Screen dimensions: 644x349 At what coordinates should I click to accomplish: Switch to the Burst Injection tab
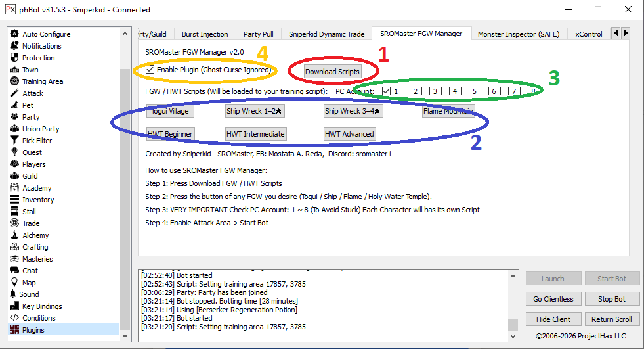[205, 34]
